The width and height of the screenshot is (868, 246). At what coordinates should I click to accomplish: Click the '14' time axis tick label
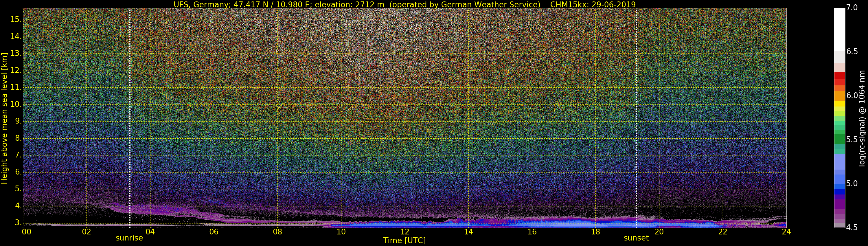point(468,232)
